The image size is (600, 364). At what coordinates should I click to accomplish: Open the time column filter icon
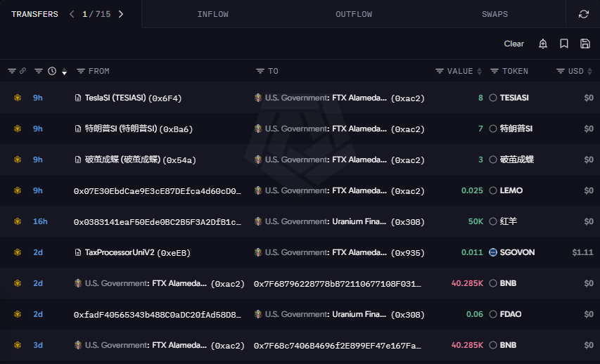coord(38,71)
